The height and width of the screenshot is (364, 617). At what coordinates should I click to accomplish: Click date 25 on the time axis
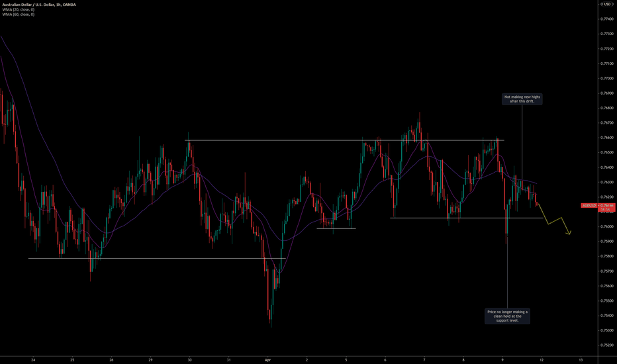pyautogui.click(x=72, y=359)
